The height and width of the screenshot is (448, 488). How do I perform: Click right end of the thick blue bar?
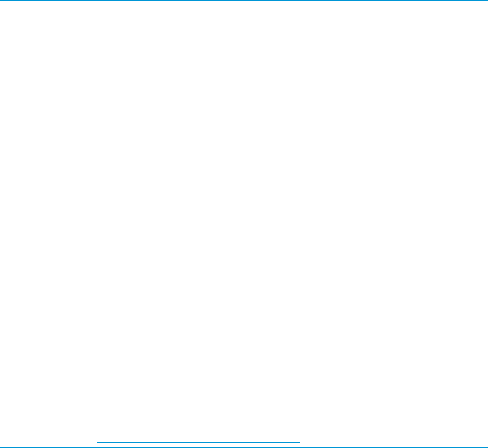[x=298, y=442]
